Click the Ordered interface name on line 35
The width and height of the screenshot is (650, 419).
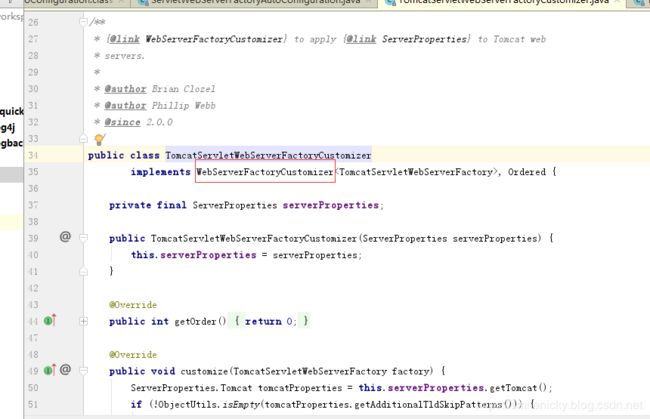click(x=526, y=172)
